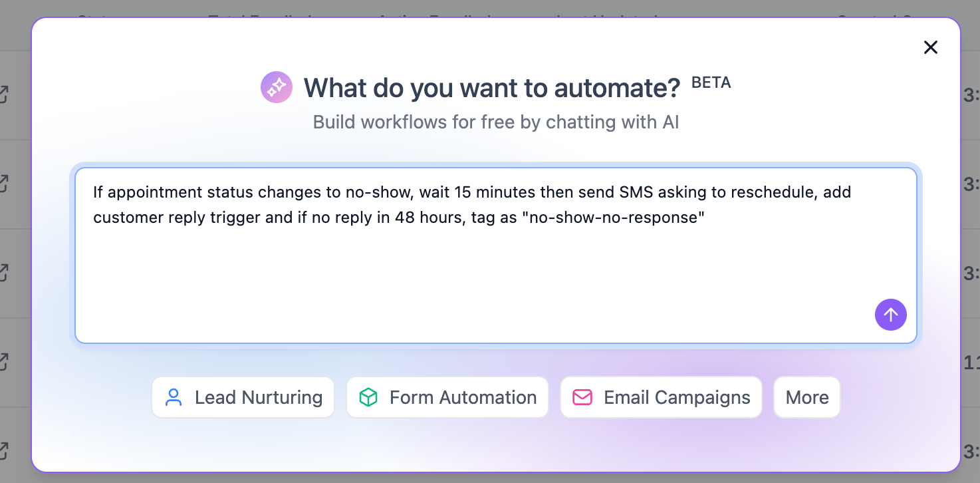Screen dimensions: 980x483
Task: Click the "What do you want to automate?" heading
Action: [x=492, y=88]
